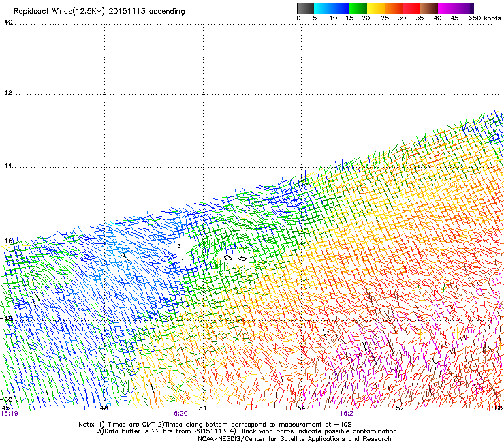Click the dark purple >50 knots swatch
The height and width of the screenshot is (443, 504).
(472, 8)
